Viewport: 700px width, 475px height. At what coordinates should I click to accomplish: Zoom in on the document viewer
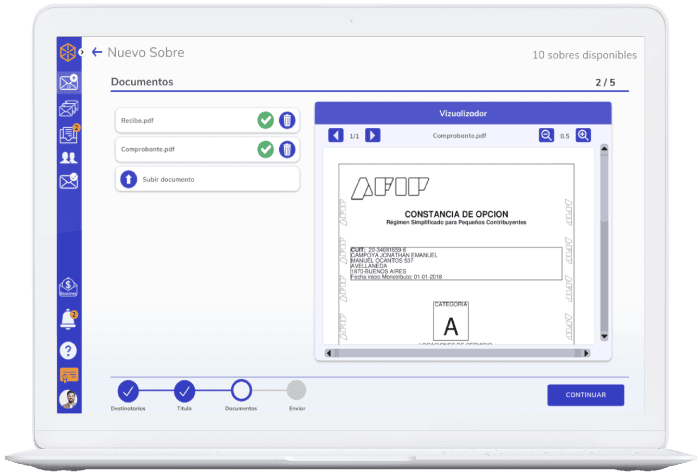click(x=583, y=135)
